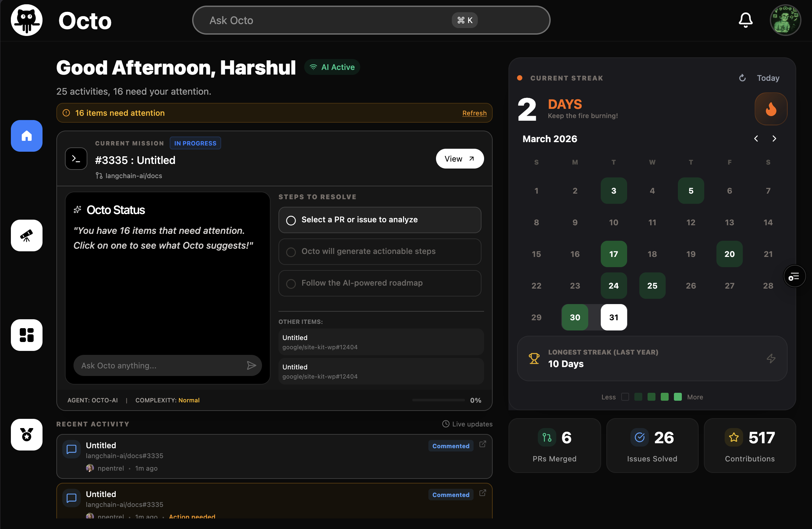
Task: Send message in Ask Octo anything
Action: point(251,366)
